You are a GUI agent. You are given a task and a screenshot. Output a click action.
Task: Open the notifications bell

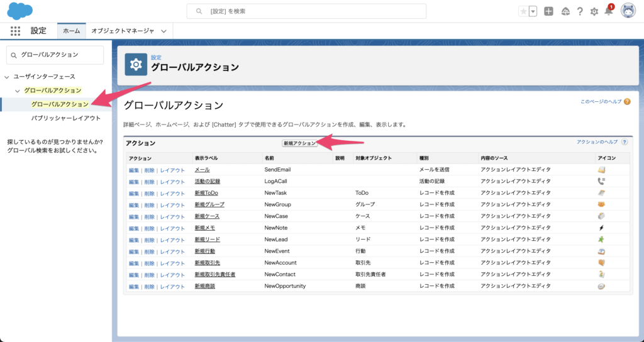(608, 11)
